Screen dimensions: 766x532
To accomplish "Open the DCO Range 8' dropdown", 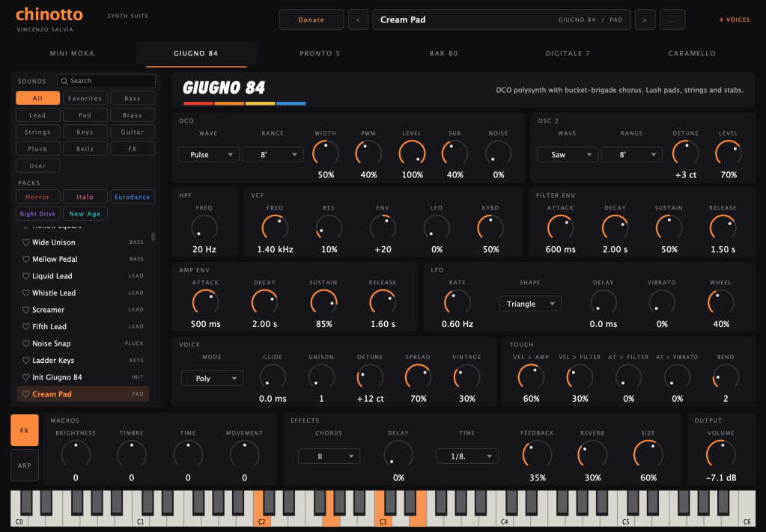I will [x=273, y=155].
